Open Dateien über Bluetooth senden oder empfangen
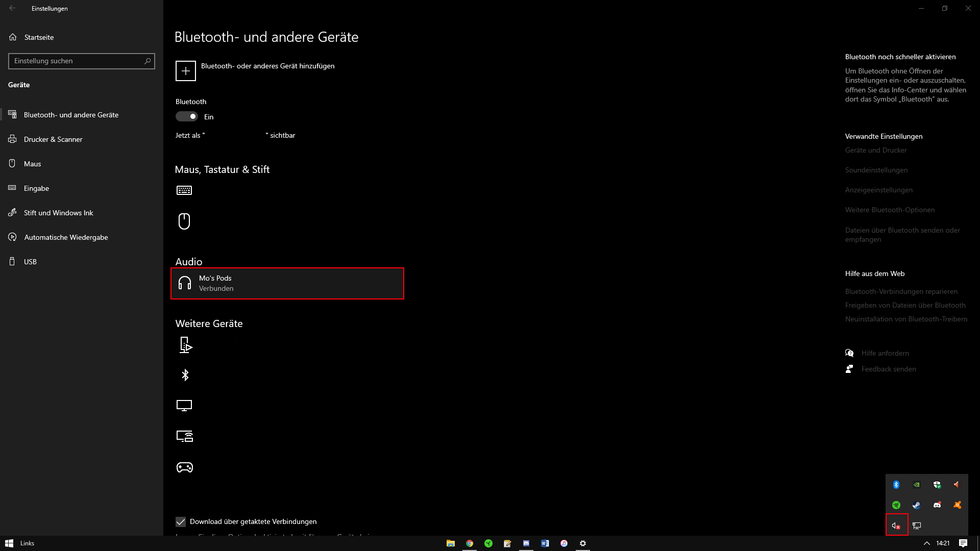The height and width of the screenshot is (551, 980). click(902, 235)
